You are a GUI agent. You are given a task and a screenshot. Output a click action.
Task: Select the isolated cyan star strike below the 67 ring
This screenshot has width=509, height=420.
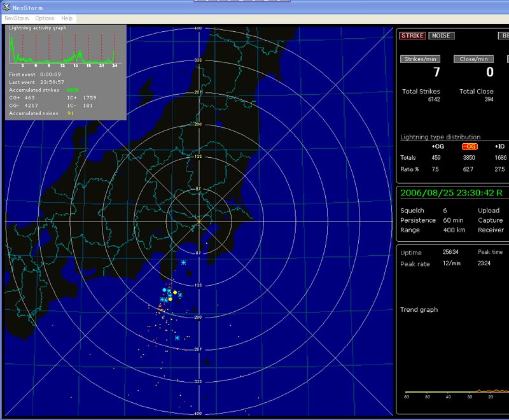point(183,262)
